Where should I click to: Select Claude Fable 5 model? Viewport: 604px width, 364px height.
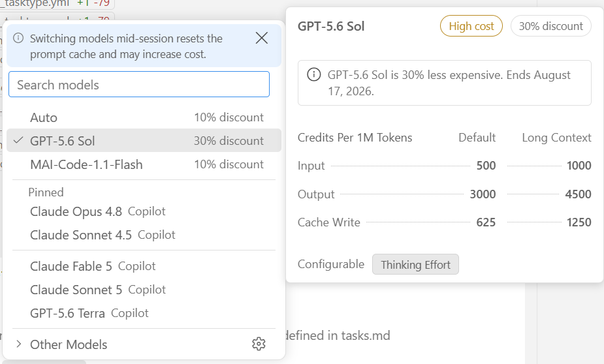pyautogui.click(x=144, y=266)
